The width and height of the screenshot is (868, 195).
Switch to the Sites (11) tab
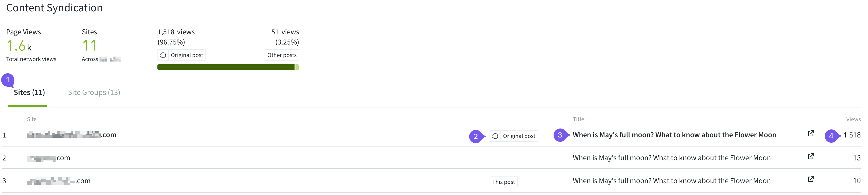29,93
